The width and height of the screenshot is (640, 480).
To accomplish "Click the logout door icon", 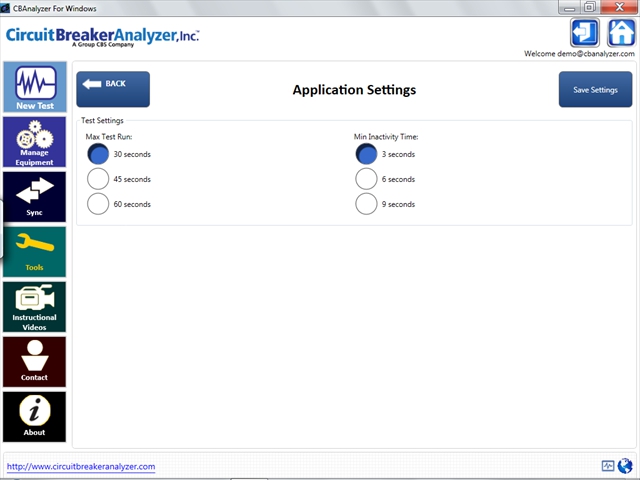I will pyautogui.click(x=584, y=33).
